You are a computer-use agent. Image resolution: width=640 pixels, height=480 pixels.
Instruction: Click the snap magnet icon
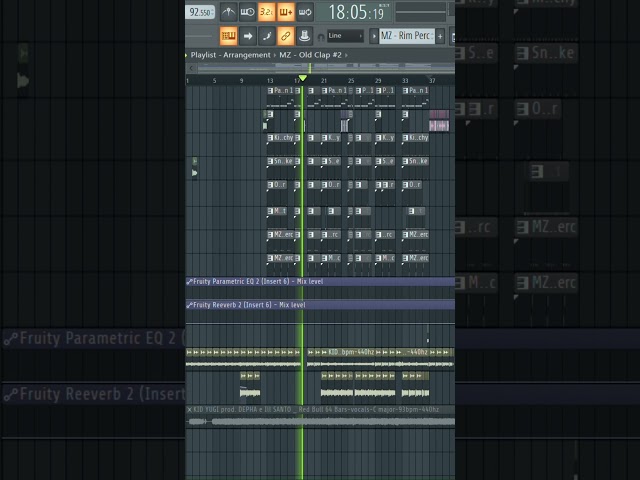tap(321, 37)
